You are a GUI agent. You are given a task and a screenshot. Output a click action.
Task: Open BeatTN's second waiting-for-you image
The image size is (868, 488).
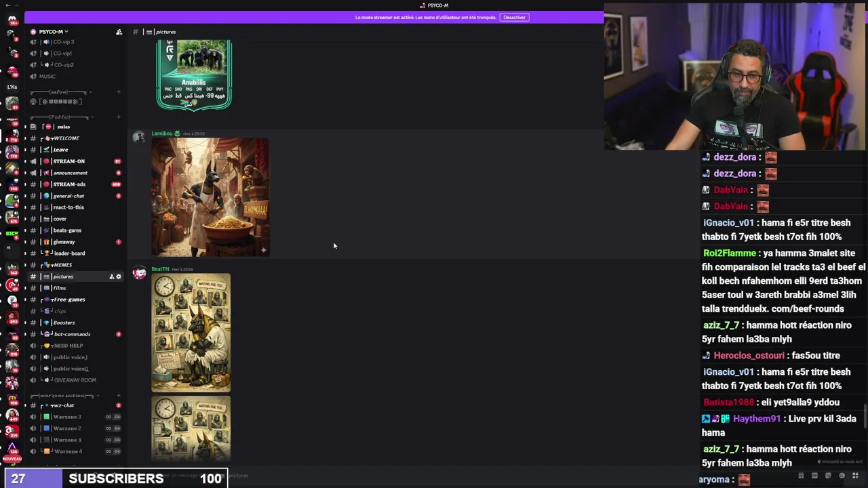pyautogui.click(x=191, y=429)
